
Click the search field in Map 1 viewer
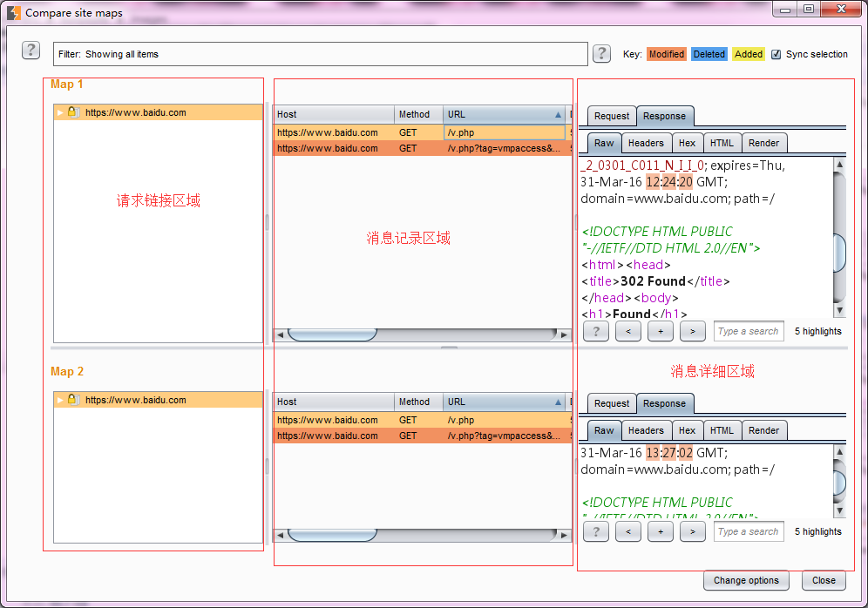749,331
